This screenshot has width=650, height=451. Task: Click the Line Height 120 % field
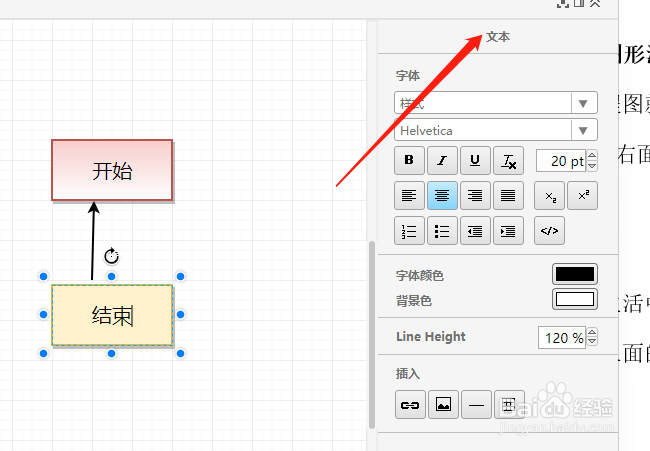562,337
